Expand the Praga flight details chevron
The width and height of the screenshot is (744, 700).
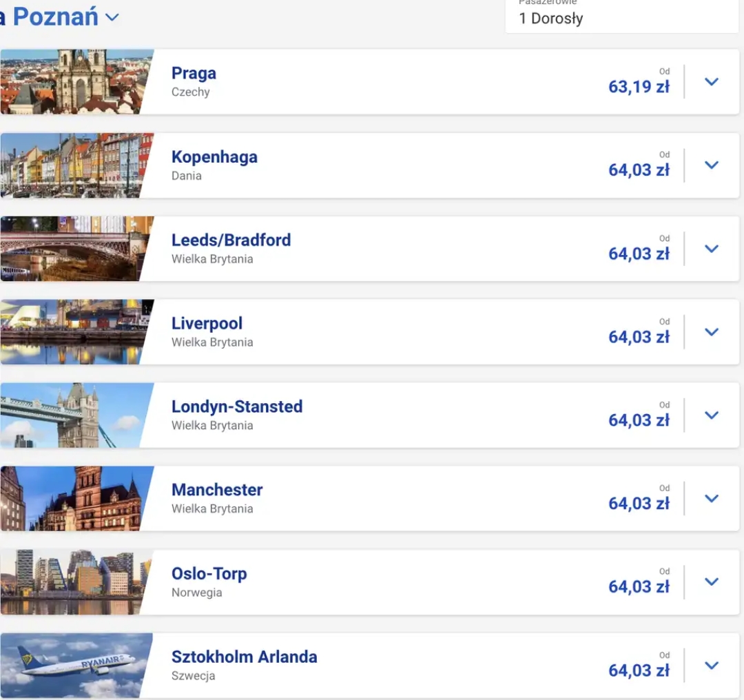tap(712, 82)
